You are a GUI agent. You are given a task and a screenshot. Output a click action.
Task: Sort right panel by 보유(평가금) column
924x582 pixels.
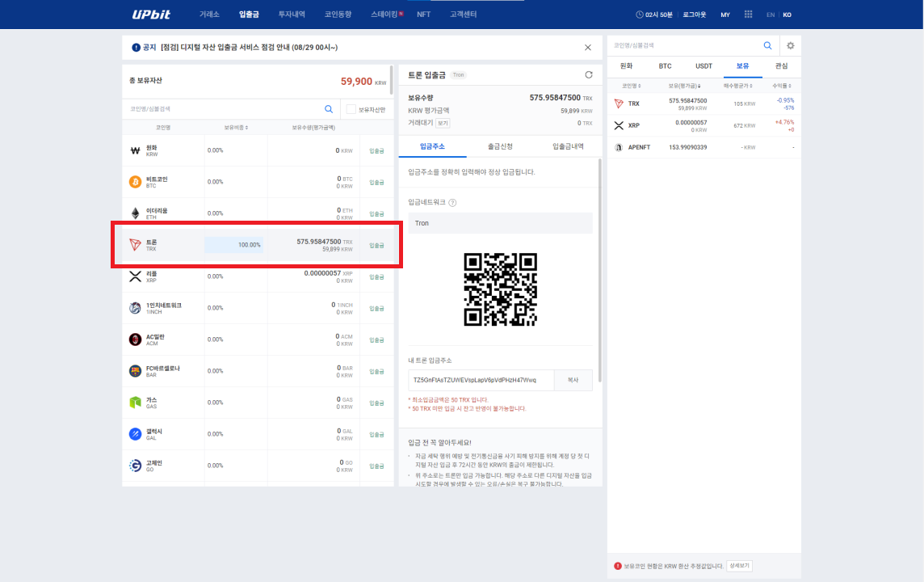(684, 86)
